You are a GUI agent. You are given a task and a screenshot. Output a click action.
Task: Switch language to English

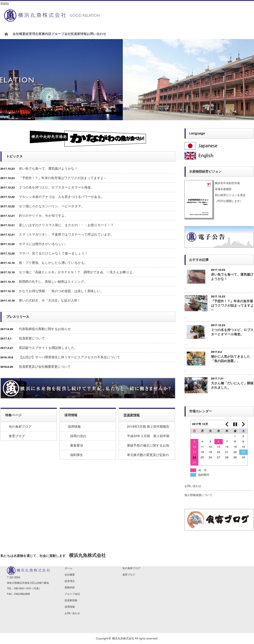(206, 156)
